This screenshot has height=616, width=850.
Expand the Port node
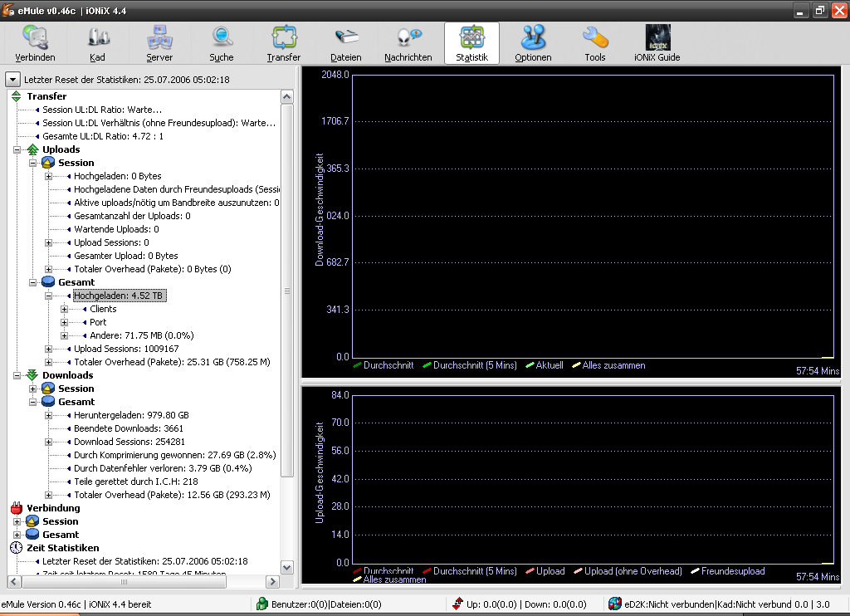(64, 322)
